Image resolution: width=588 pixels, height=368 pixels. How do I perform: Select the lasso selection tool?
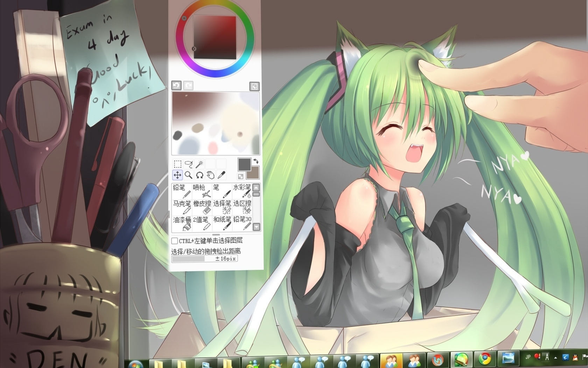pos(188,164)
